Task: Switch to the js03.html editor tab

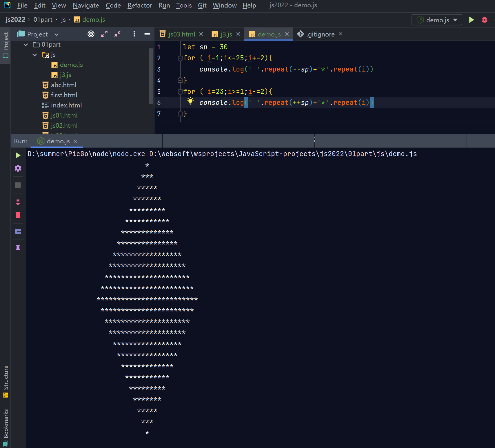Action: coord(181,34)
